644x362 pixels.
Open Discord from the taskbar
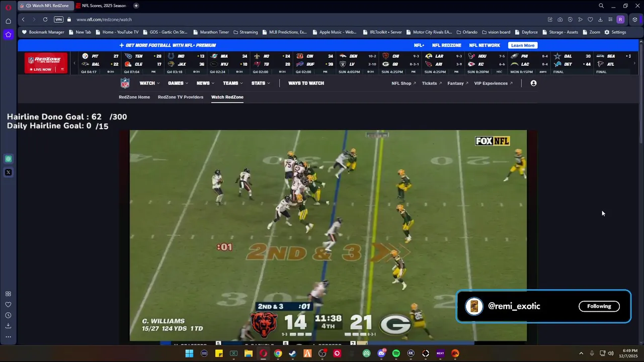tap(381, 353)
